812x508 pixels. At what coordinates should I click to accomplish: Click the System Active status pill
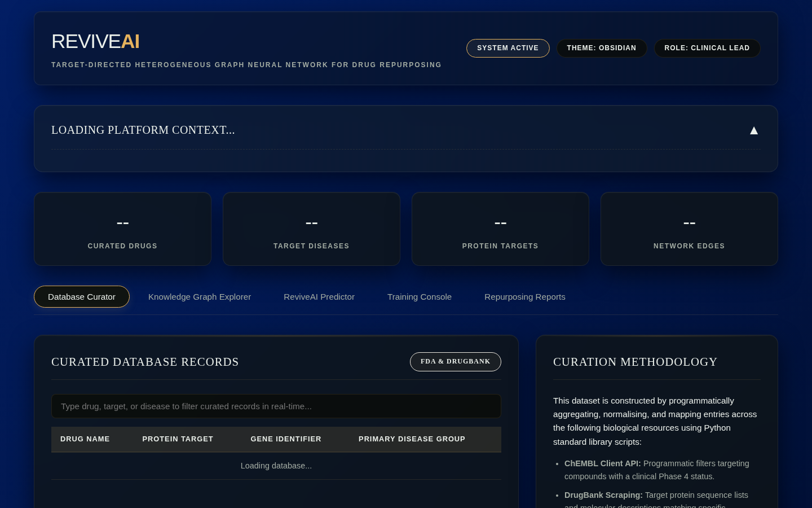508,48
